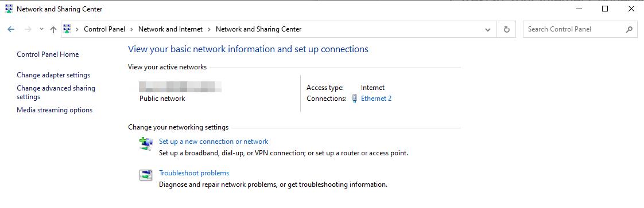Image resolution: width=644 pixels, height=208 pixels.
Task: Open Change adapter settings
Action: [53, 75]
